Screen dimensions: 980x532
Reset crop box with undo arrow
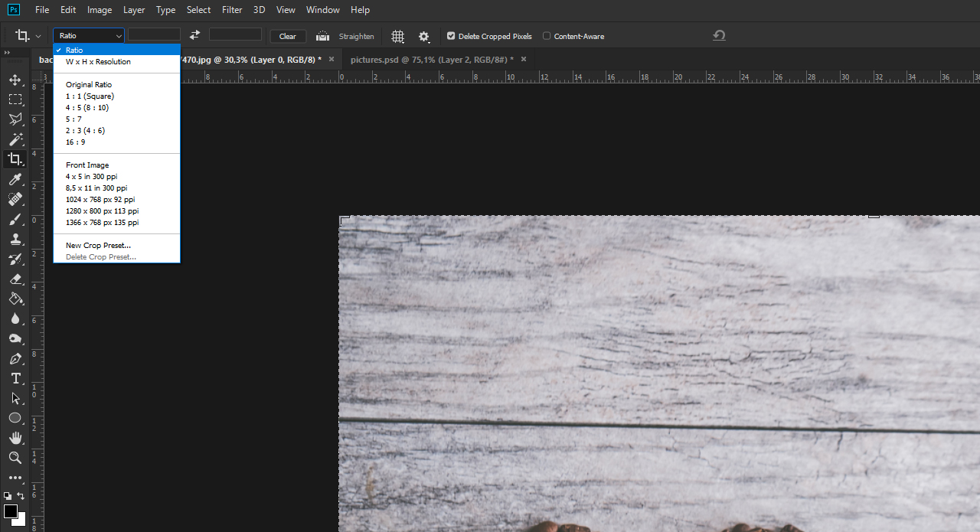(719, 35)
